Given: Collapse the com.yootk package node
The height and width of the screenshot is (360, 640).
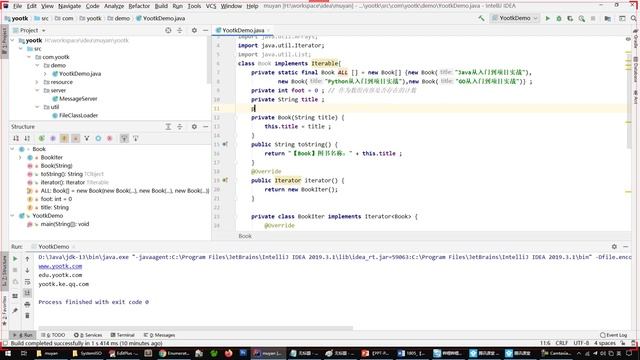Looking at the screenshot, I should tap(29, 57).
